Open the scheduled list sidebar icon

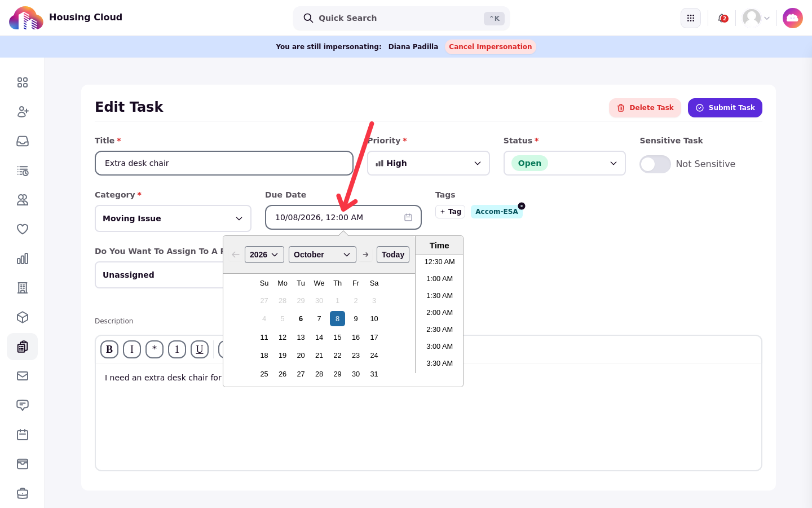point(23,170)
